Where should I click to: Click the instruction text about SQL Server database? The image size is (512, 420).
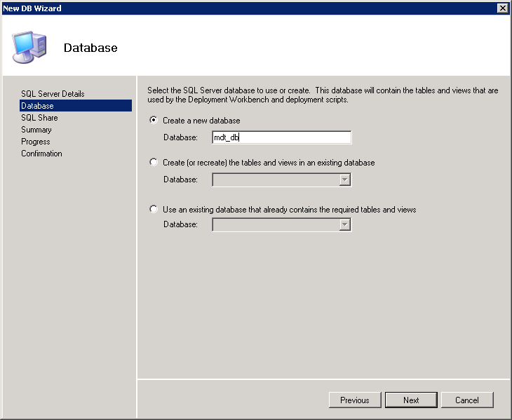pyautogui.click(x=323, y=95)
